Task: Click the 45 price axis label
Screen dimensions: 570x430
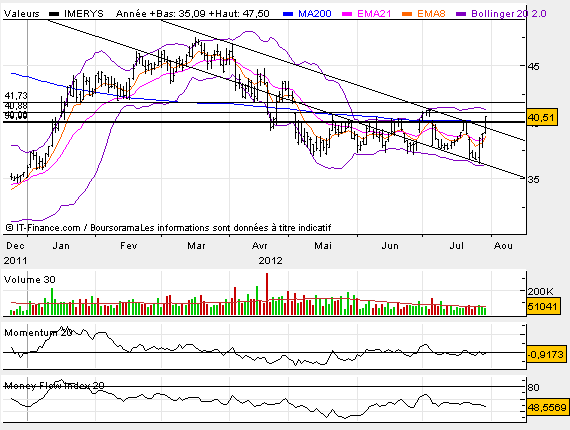Action: coord(534,67)
